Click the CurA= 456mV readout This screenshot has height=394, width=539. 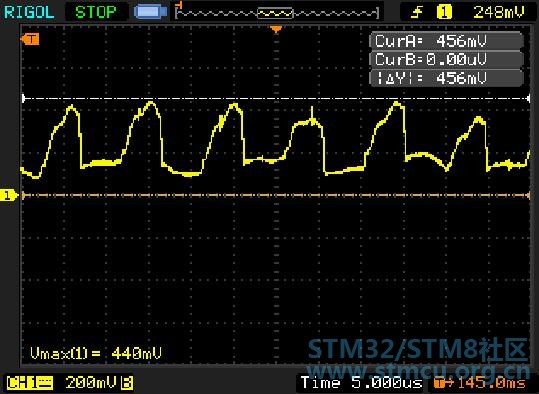tap(447, 41)
